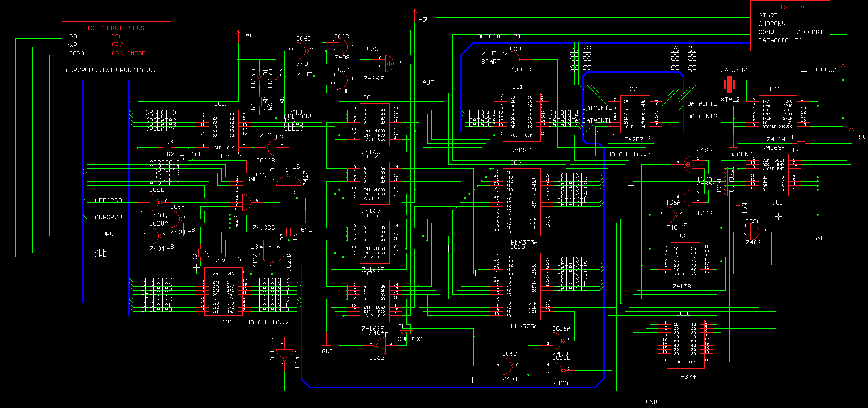Select the IC8 74158 multiplexer chip
Image resolution: width=868 pixels, height=408 pixels.
tap(685, 262)
